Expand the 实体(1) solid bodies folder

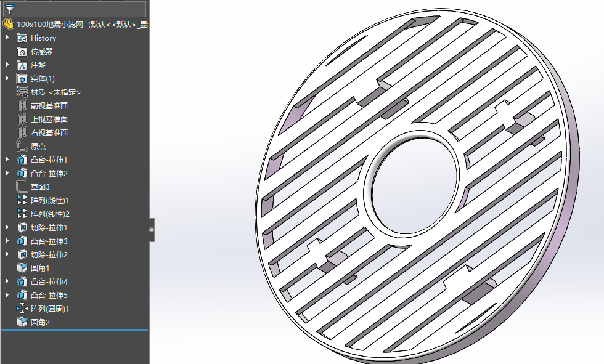(x=7, y=78)
